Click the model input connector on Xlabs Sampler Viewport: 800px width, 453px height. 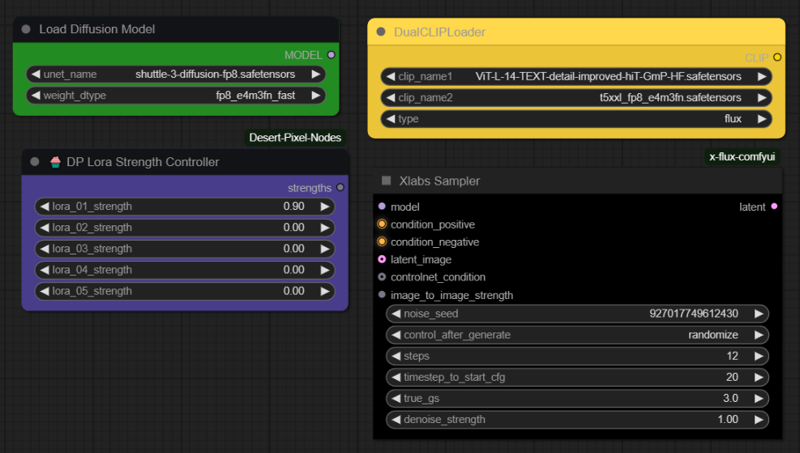(382, 206)
